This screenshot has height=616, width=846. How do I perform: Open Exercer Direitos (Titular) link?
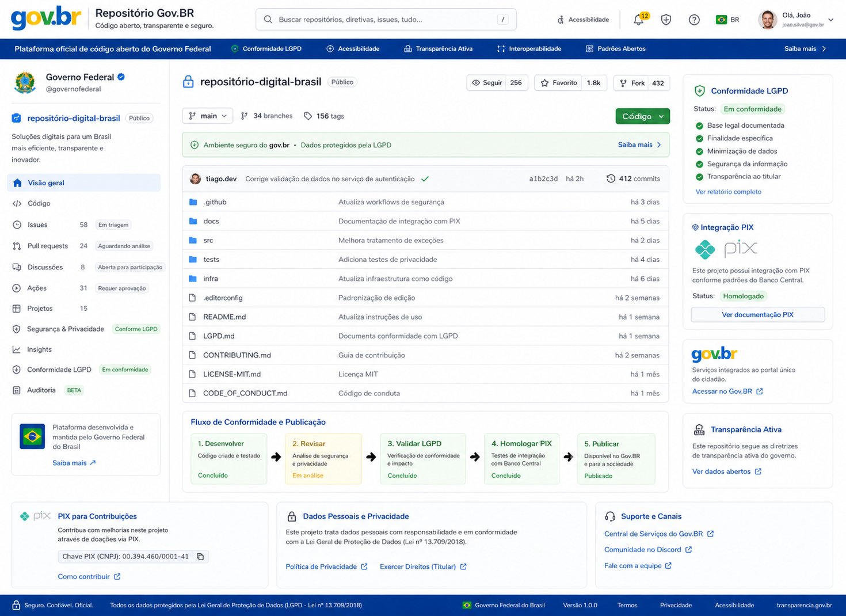point(423,566)
